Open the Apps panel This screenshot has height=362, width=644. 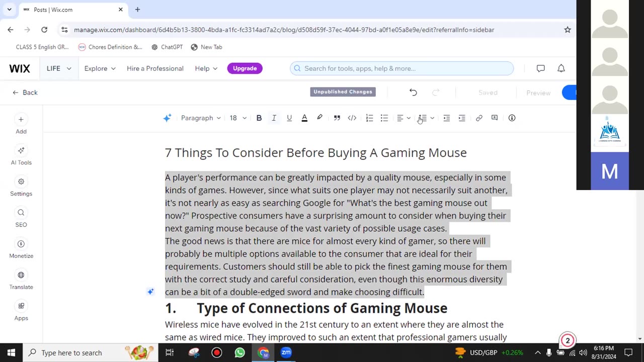click(21, 312)
